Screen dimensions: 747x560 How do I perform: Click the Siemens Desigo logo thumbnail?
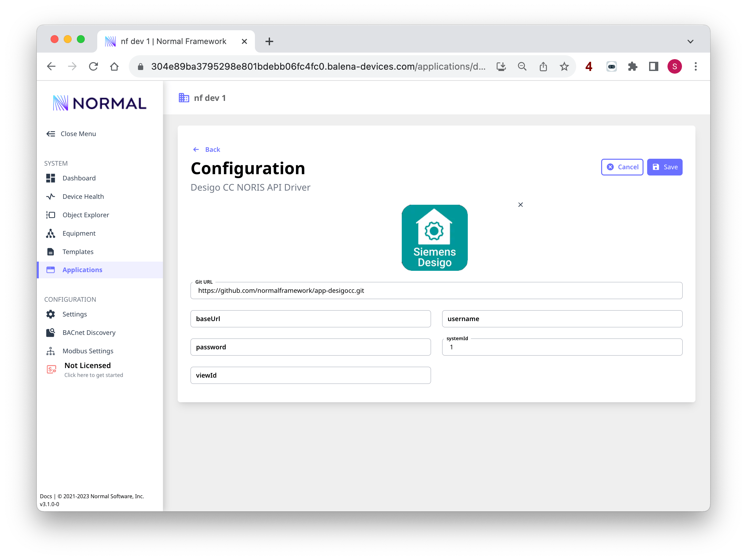point(434,238)
